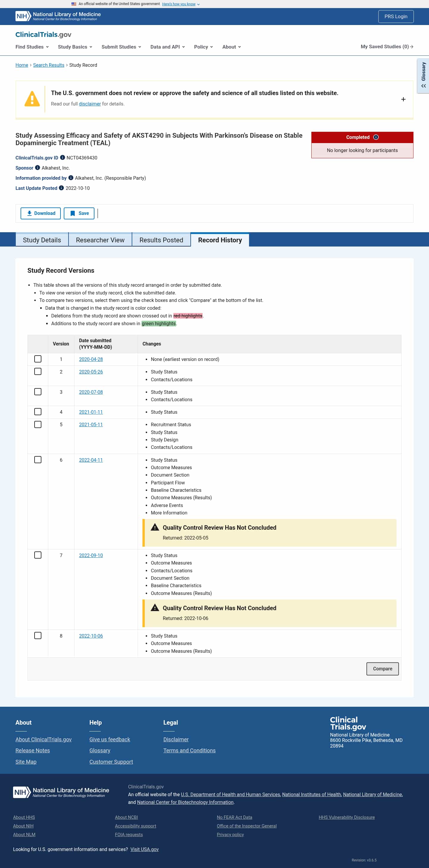
Task: Expand the Submit Studies menu
Action: click(x=121, y=47)
